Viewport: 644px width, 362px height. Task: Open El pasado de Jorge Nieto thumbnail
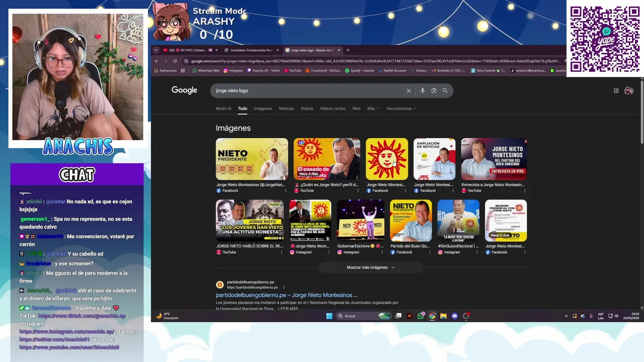pos(327,159)
